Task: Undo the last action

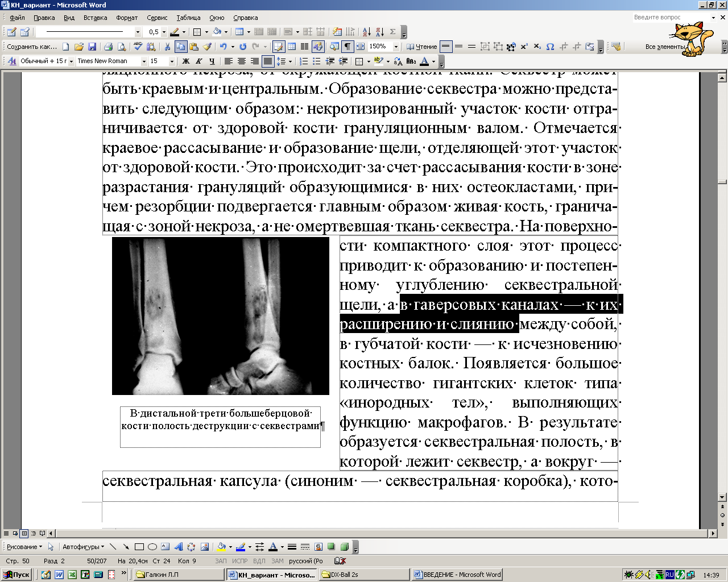Action: [x=224, y=47]
